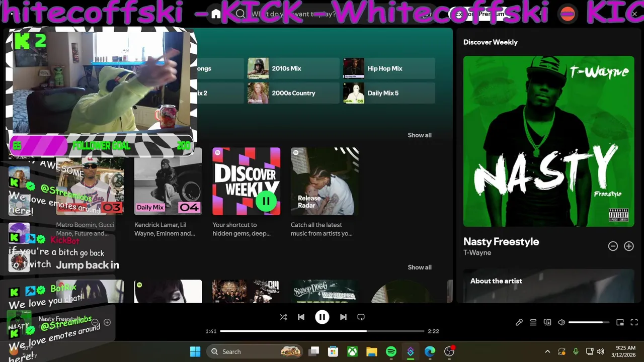Mute audio with the speaker icon in player

561,322
